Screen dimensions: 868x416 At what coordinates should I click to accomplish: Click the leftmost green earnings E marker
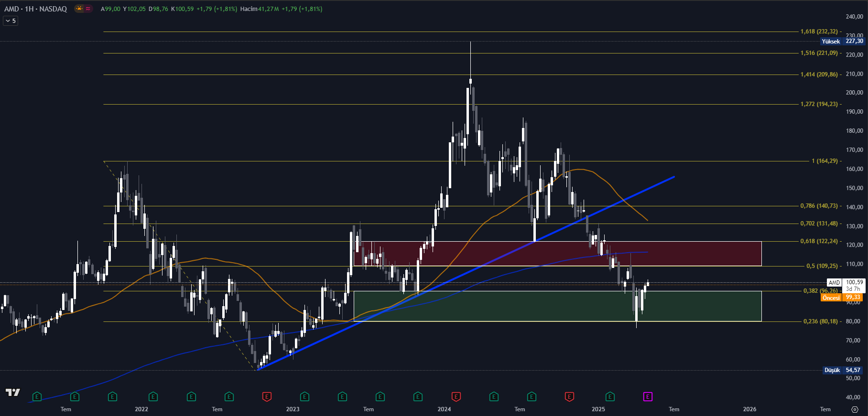[37, 396]
